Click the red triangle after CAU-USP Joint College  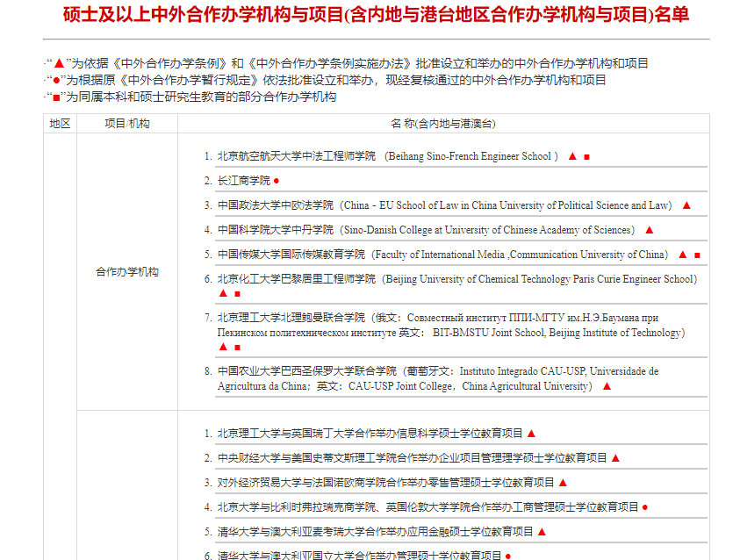point(607,386)
